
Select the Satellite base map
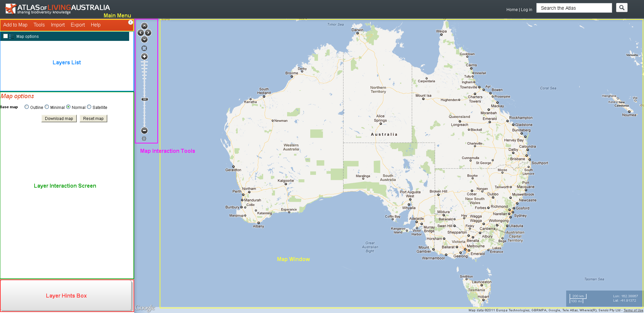tap(89, 107)
